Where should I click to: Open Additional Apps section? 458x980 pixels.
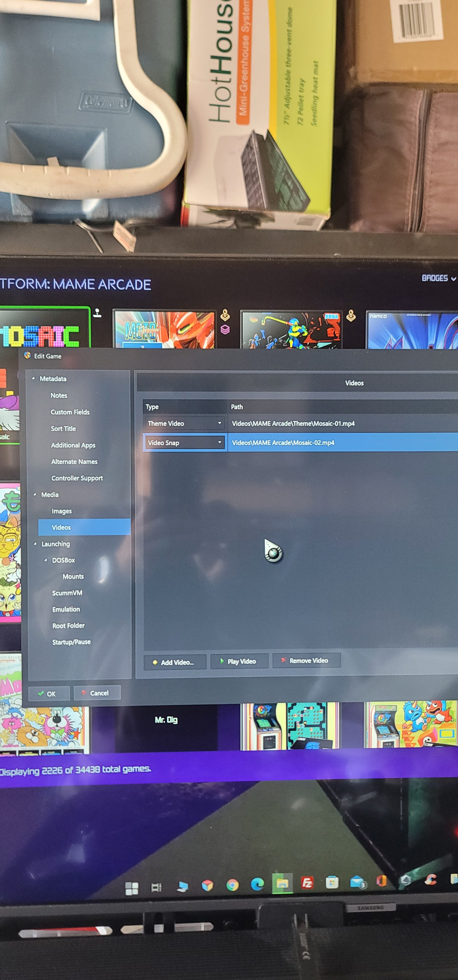click(x=73, y=445)
